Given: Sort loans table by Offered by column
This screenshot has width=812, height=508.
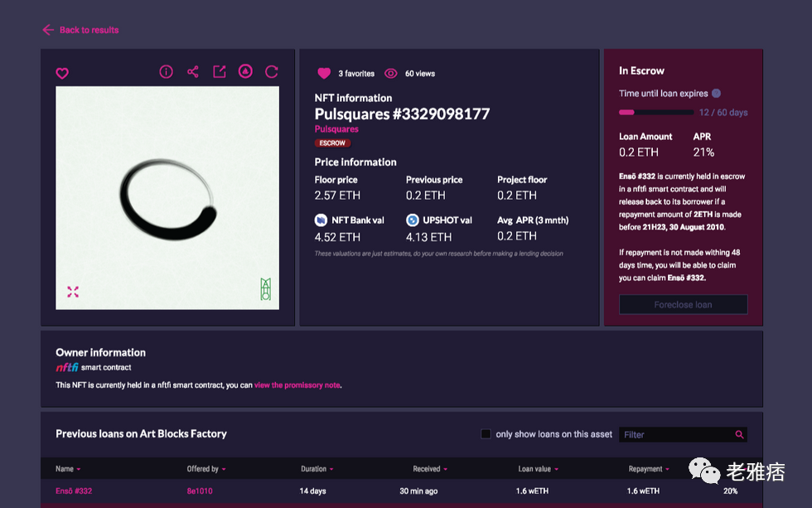Looking at the screenshot, I should coord(206,469).
